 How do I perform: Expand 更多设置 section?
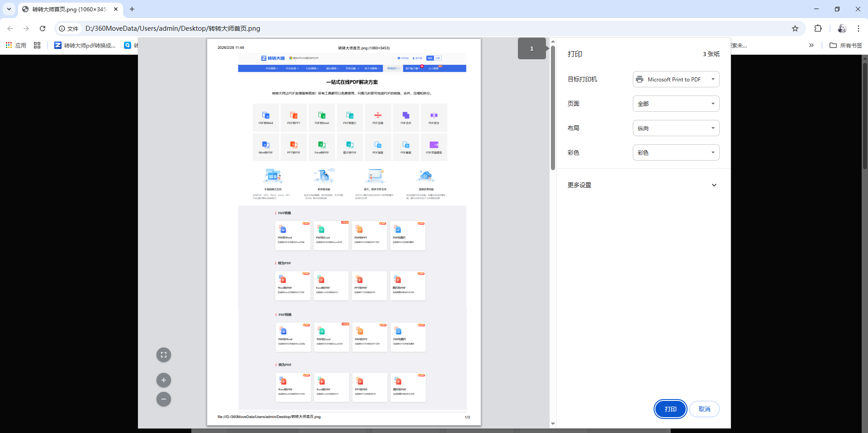(x=643, y=185)
